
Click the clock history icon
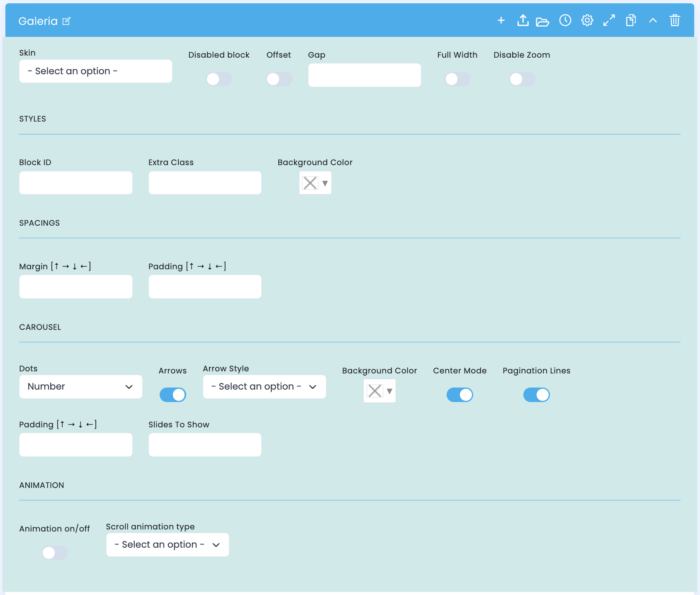[565, 20]
